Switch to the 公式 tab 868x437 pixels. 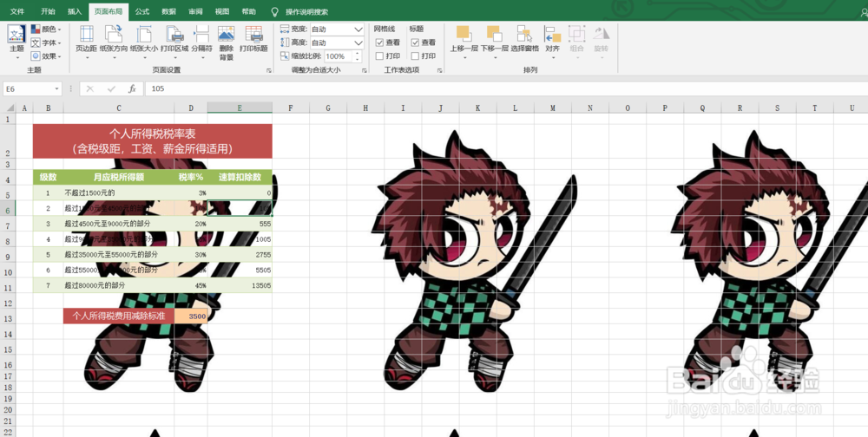point(142,11)
